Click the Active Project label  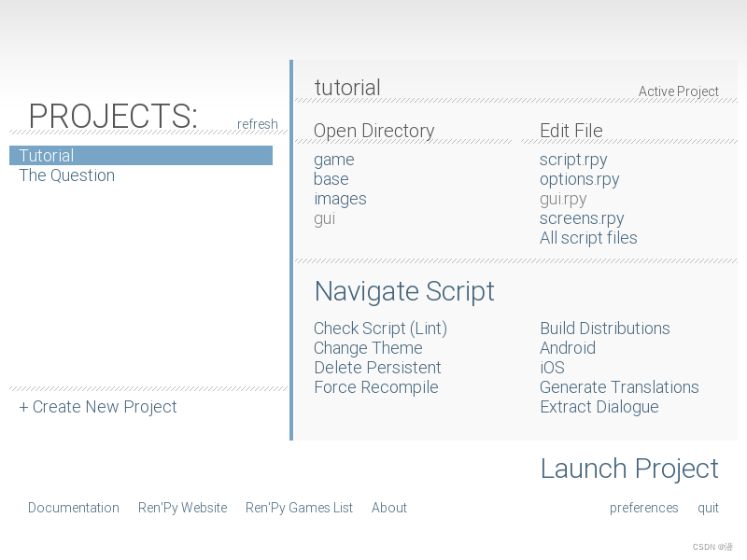679,91
